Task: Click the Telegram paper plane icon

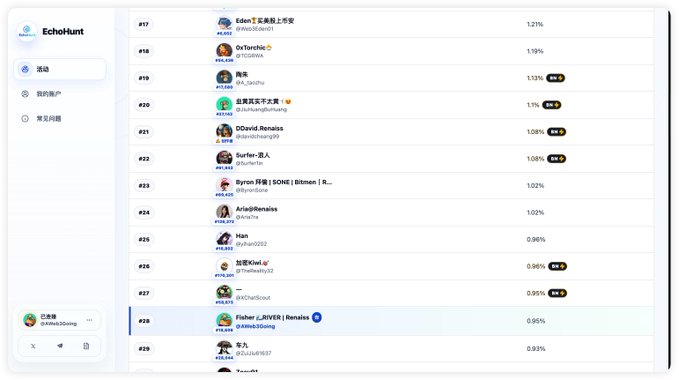Action: point(60,346)
